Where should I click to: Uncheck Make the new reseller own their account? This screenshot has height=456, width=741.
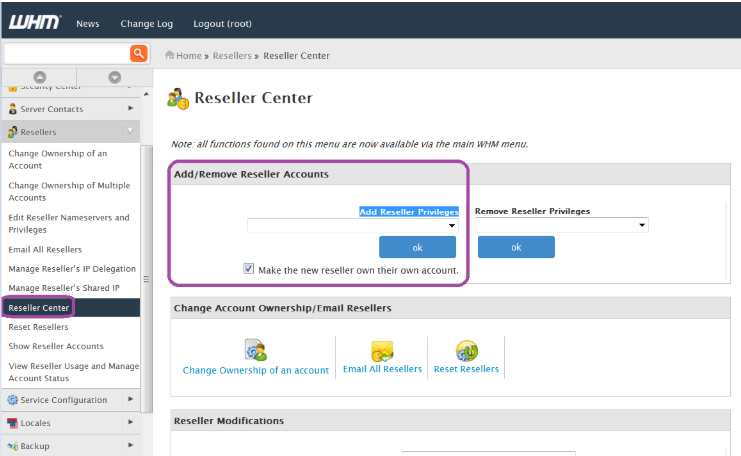(249, 269)
